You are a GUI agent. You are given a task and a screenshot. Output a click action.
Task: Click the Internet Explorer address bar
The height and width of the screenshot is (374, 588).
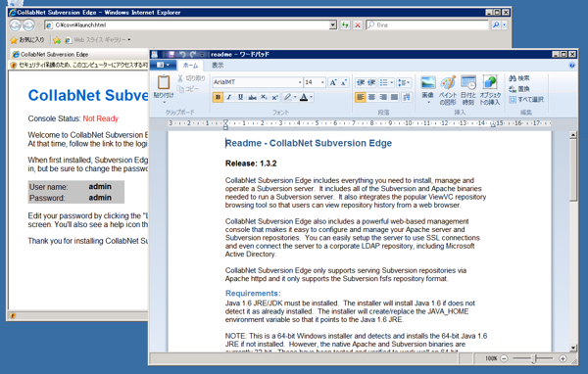(x=190, y=25)
